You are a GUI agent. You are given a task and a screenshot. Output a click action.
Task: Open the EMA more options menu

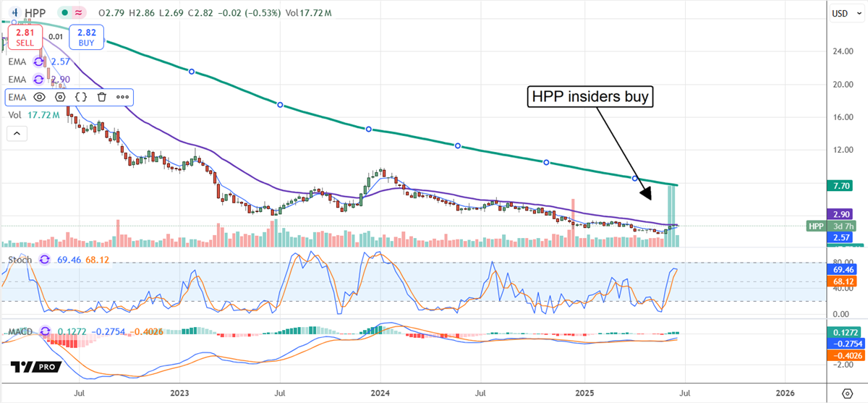coord(122,96)
